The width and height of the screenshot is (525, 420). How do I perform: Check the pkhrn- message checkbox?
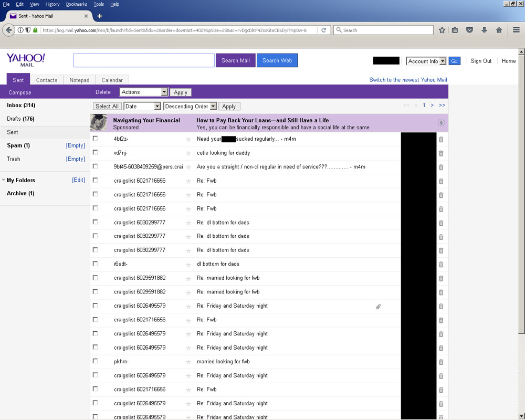point(96,361)
